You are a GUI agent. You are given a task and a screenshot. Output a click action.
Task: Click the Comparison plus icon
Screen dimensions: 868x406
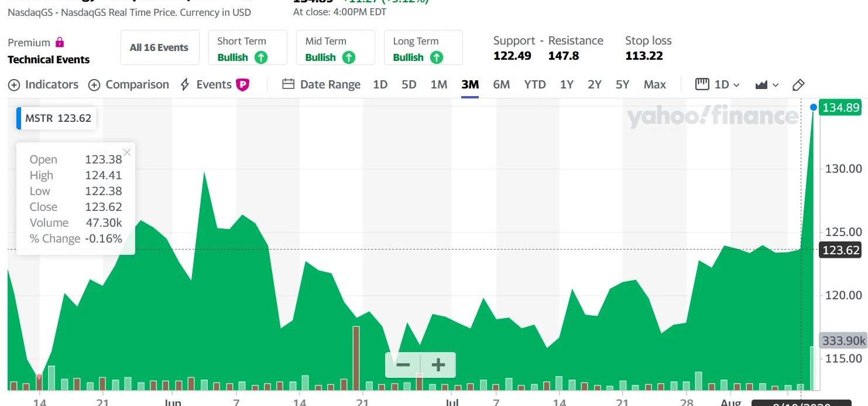tap(94, 85)
